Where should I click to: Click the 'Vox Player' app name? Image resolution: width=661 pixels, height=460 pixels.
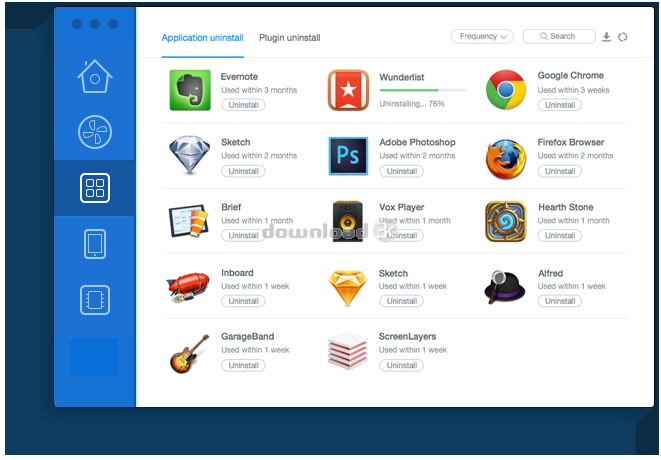tap(402, 207)
